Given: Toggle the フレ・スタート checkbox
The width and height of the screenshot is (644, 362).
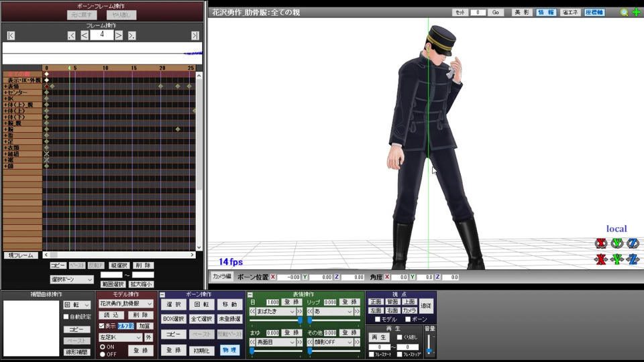Looking at the screenshot, I should tap(371, 354).
